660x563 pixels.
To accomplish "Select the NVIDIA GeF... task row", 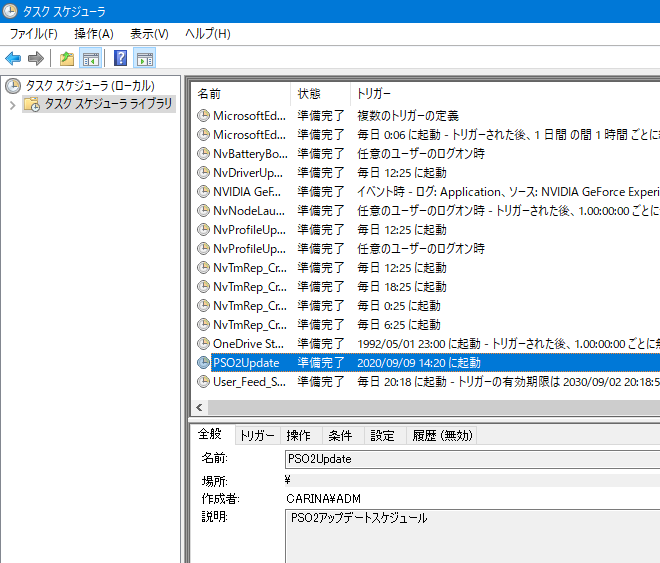I will point(428,191).
